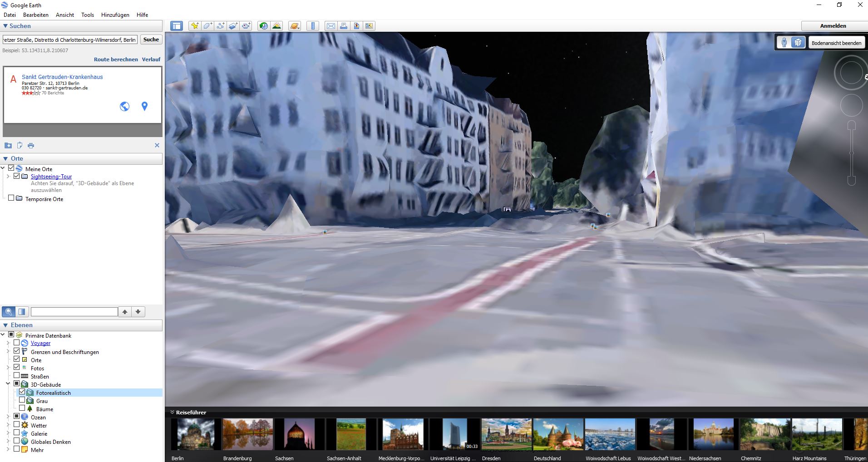The image size is (868, 462).
Task: Show the ruler measuring tool
Action: [313, 26]
